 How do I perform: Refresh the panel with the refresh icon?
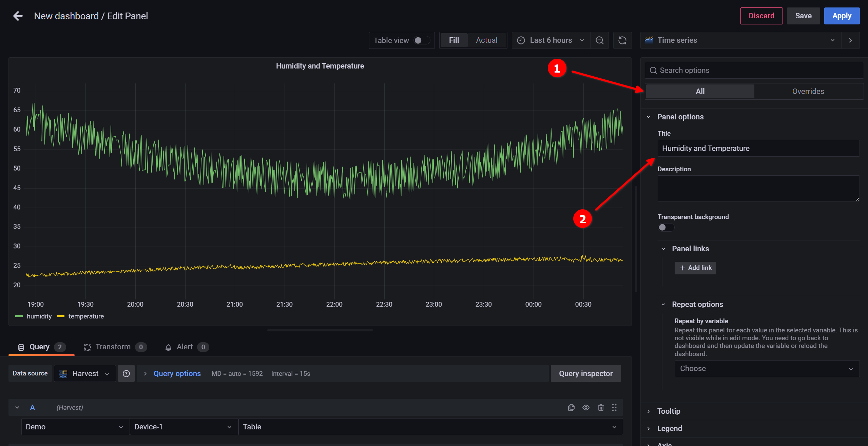coord(622,40)
